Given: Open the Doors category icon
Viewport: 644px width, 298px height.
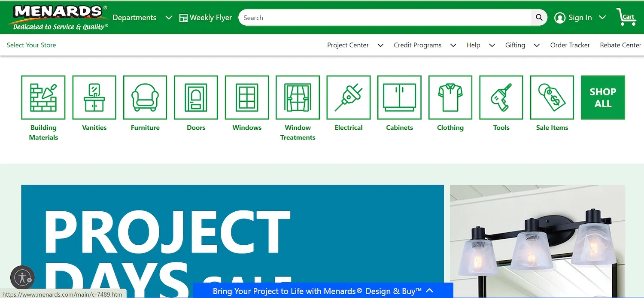Looking at the screenshot, I should pos(196,97).
